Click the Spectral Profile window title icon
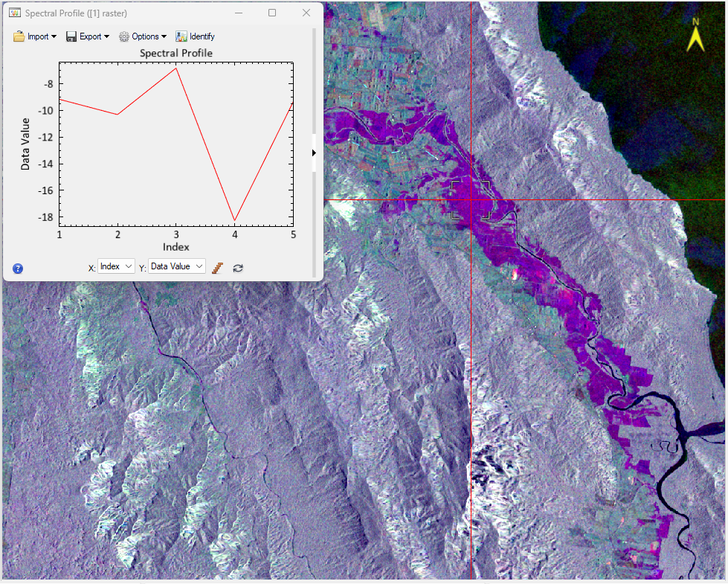 pyautogui.click(x=14, y=13)
